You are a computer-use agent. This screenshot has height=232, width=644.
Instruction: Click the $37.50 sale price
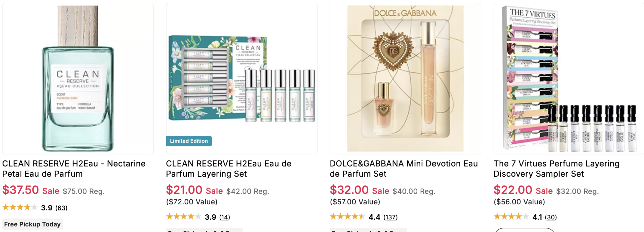coord(21,190)
